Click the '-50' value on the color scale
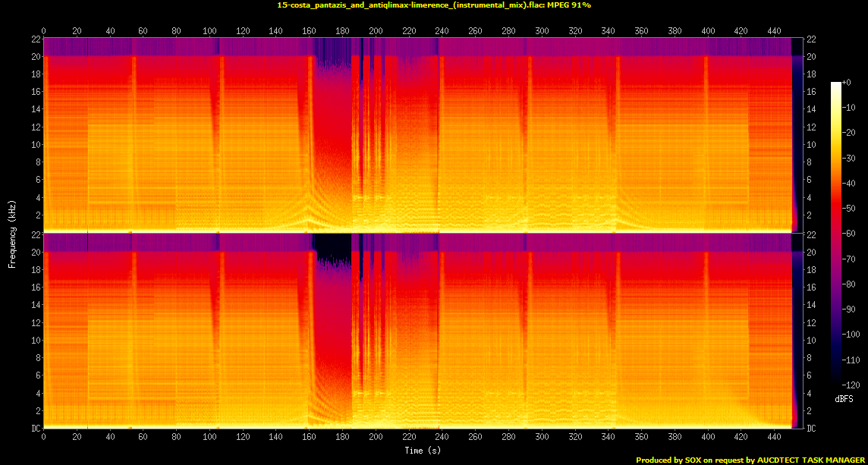 (848, 208)
